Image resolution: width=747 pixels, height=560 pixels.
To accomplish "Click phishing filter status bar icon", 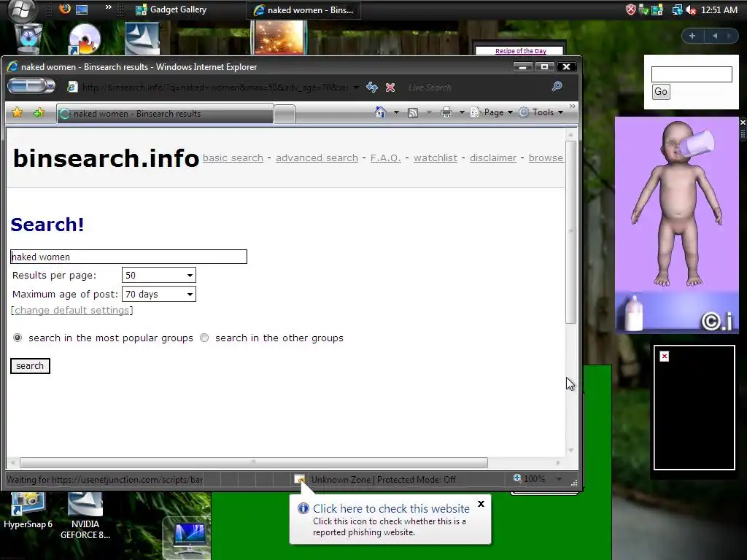I will click(x=300, y=479).
